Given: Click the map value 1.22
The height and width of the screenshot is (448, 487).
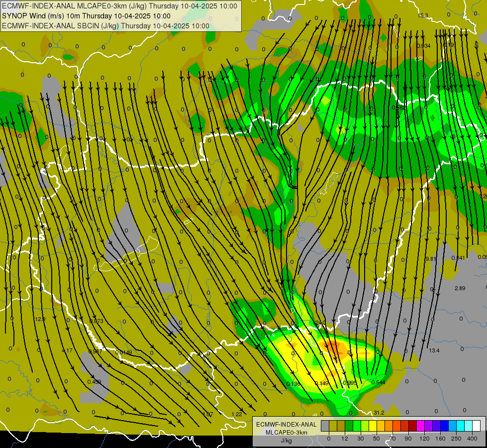Looking at the screenshot, I should (237, 414).
